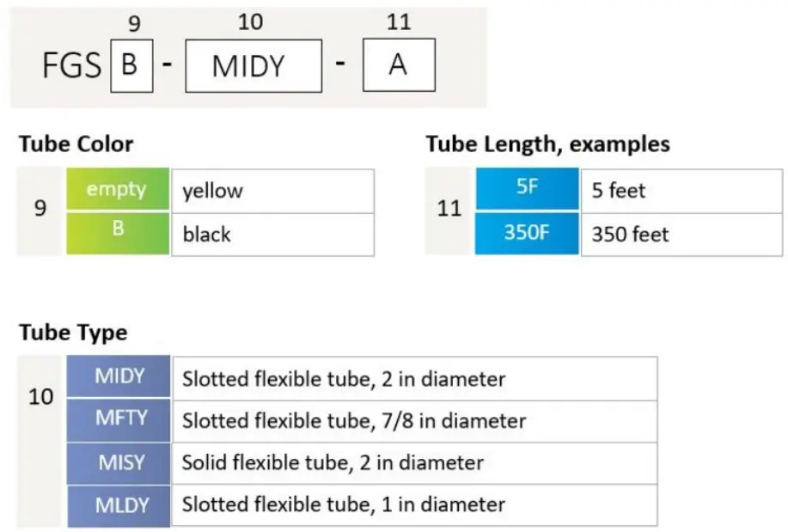Image resolution: width=788 pixels, height=532 pixels.
Task: Click the 'black' color description cell
Action: [272, 234]
